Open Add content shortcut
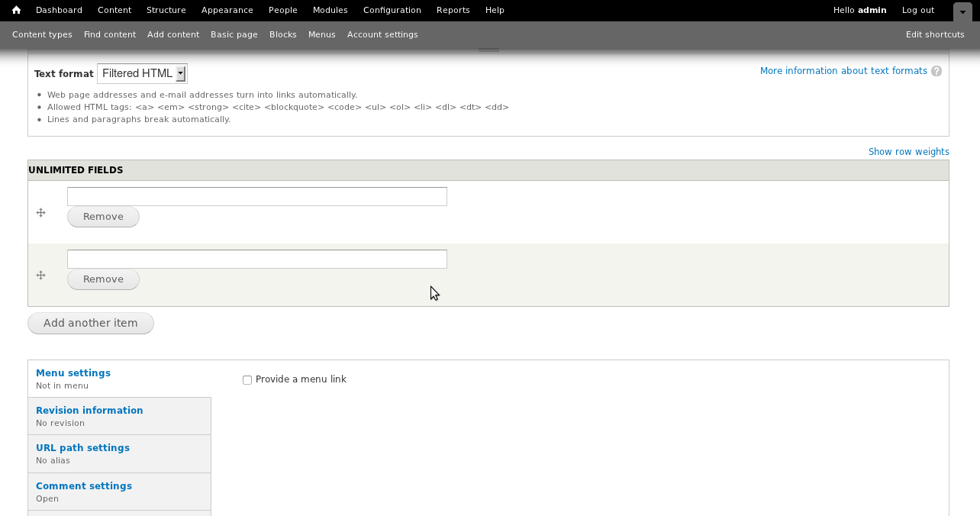Screen dimensions: 980x516 point(173,34)
